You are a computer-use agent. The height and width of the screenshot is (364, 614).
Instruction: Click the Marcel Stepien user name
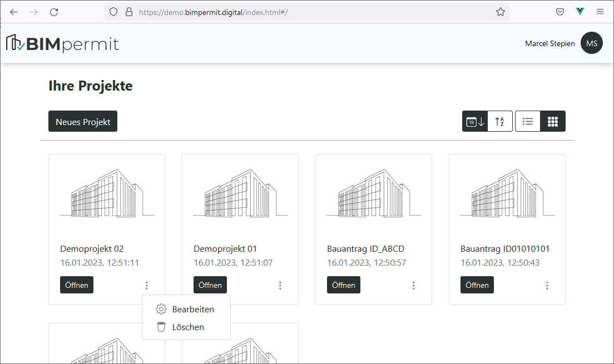pos(550,43)
